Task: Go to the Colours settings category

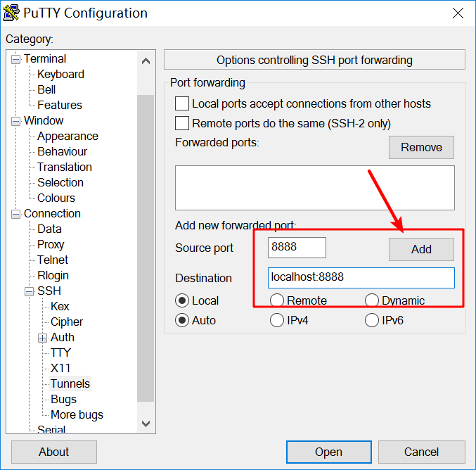Action: (x=56, y=198)
